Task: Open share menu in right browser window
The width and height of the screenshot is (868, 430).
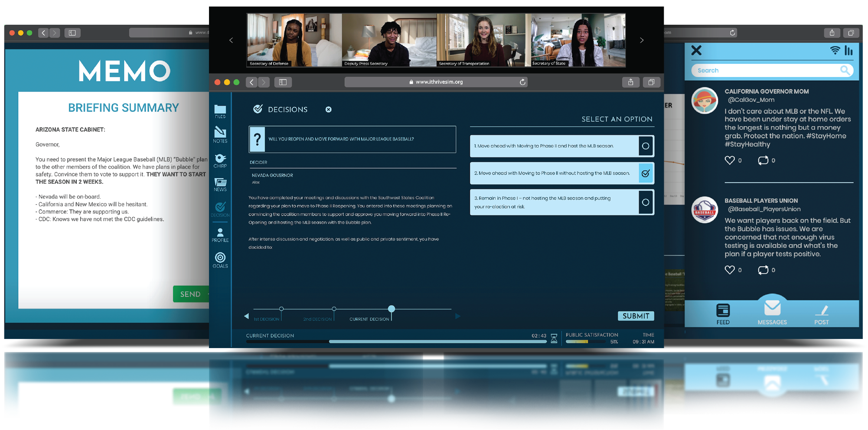Action: pyautogui.click(x=832, y=33)
